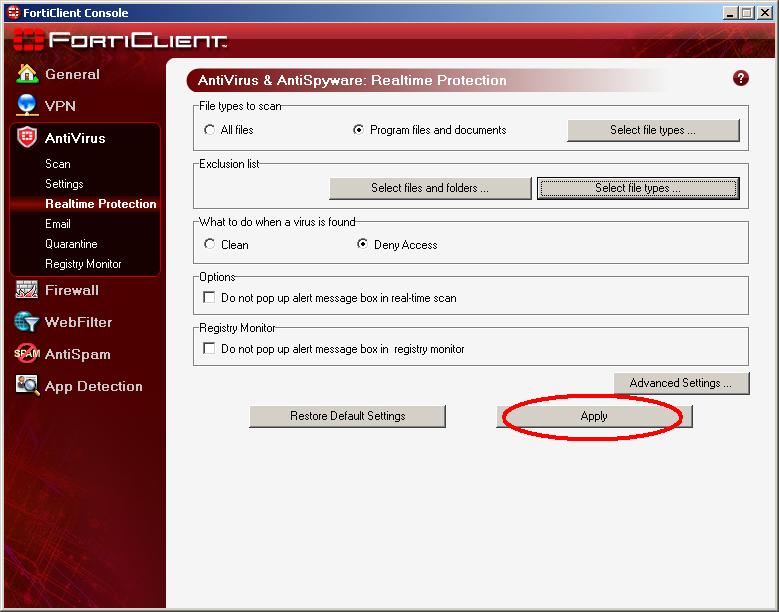Click the General house icon in sidebar
Viewport: 779px width, 612px height.
(x=27, y=74)
